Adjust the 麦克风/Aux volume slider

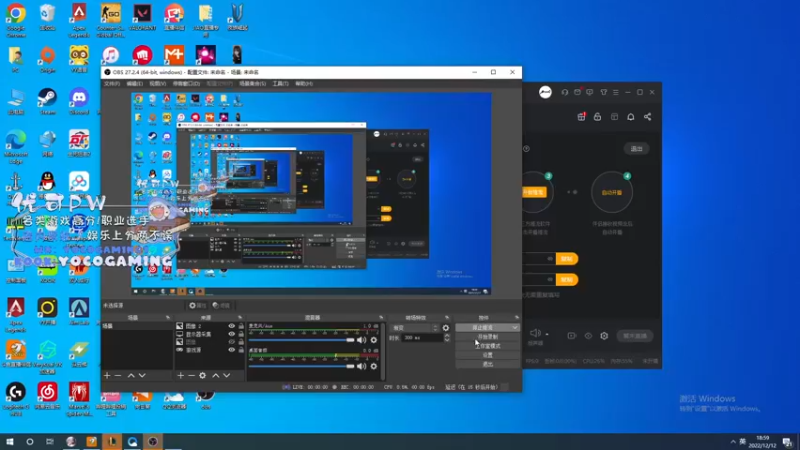pyautogui.click(x=301, y=340)
